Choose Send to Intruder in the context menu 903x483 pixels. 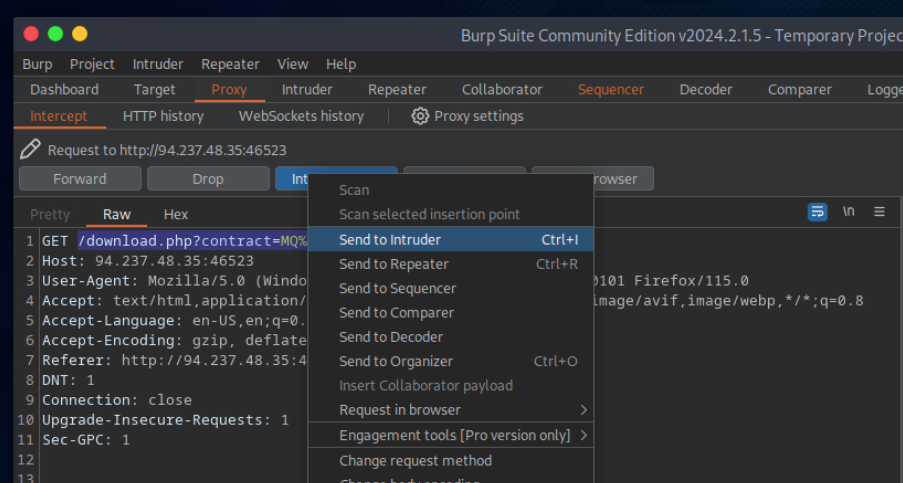coord(390,240)
